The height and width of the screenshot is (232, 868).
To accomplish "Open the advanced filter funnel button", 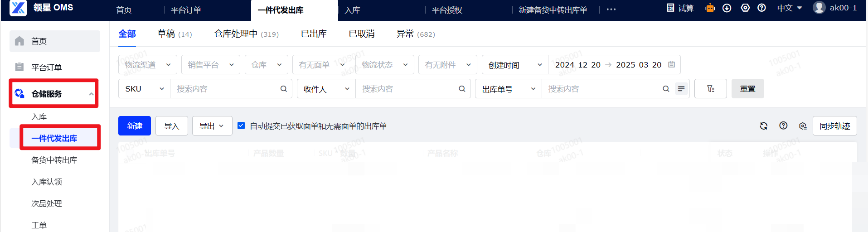I will (711, 89).
